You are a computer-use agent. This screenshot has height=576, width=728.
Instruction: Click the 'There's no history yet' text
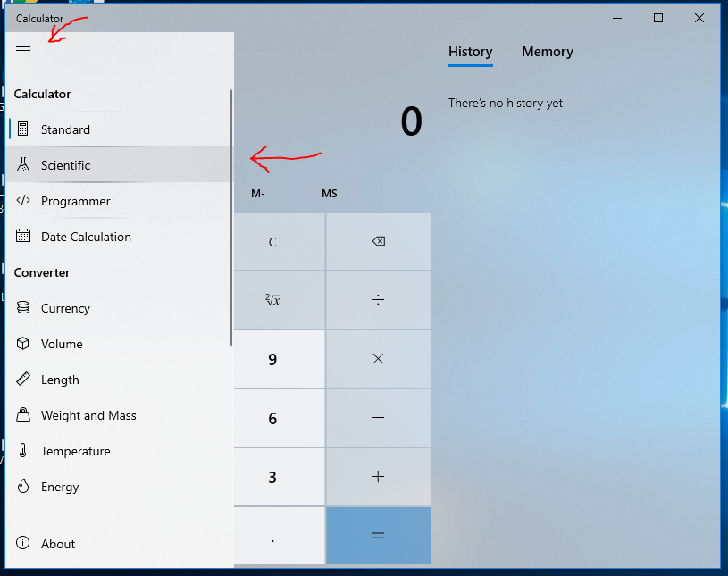(x=506, y=103)
